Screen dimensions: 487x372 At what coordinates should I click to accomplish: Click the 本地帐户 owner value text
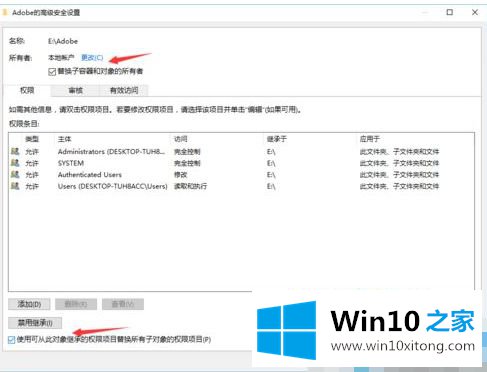coord(61,58)
